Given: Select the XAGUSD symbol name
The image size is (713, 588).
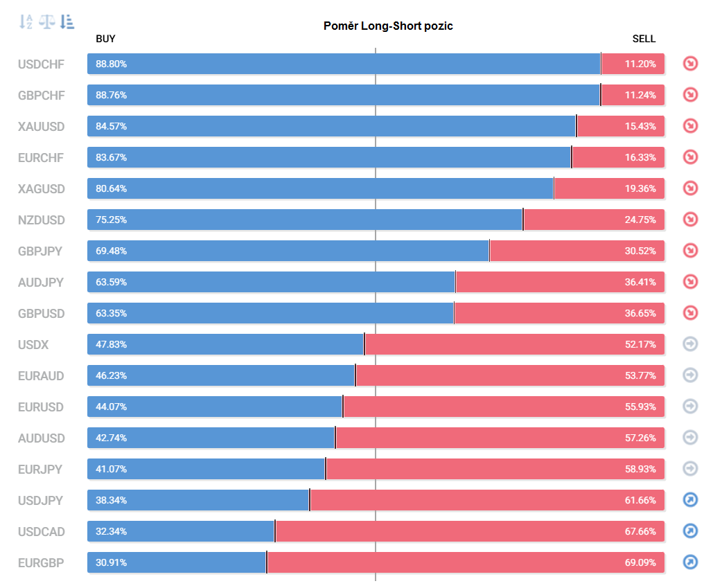Looking at the screenshot, I should click(42, 189).
